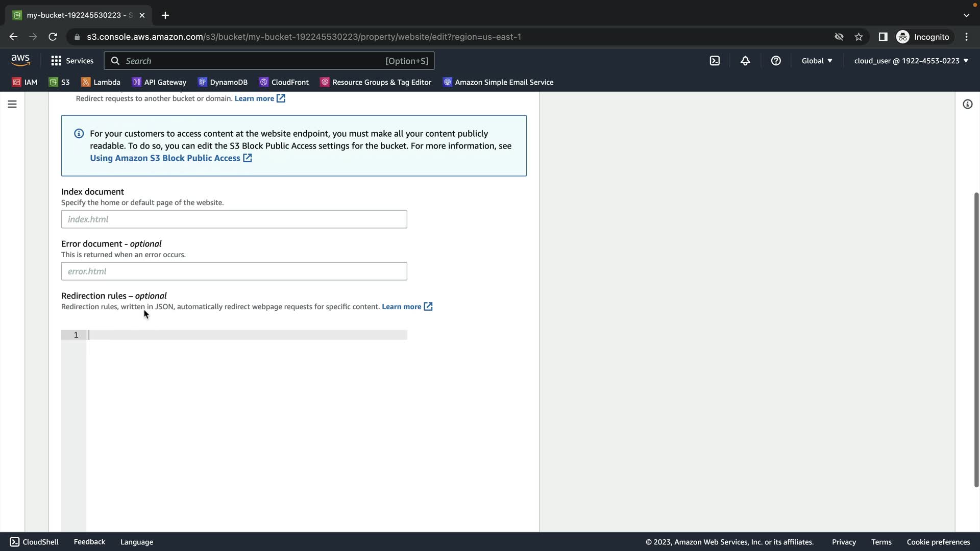Reload the browser page
The height and width of the screenshot is (551, 980).
coord(53,37)
